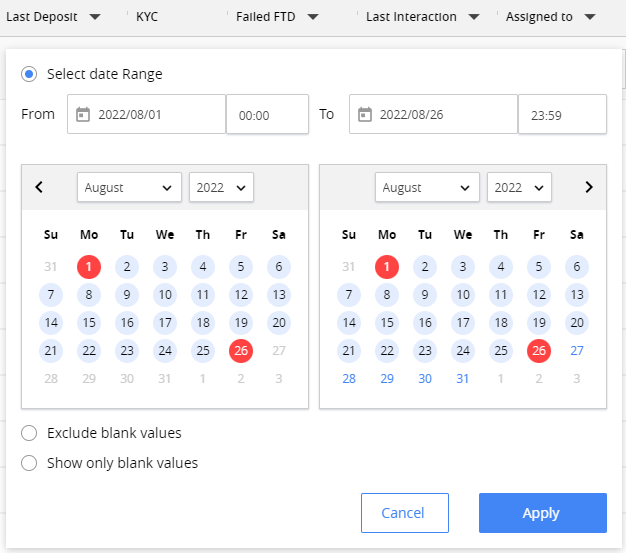Open the Failed FTD column filter arrow
The height and width of the screenshot is (553, 626).
click(313, 17)
